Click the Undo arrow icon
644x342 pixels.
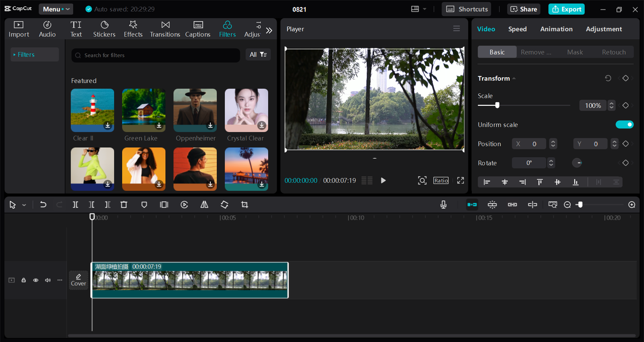click(x=43, y=205)
